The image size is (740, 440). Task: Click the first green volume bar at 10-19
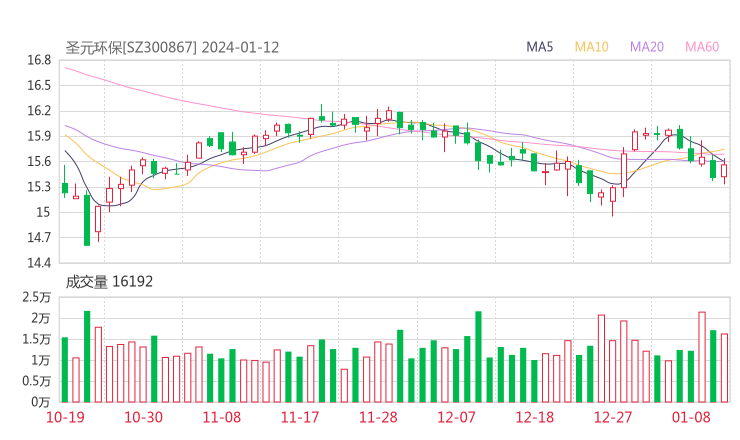click(65, 370)
